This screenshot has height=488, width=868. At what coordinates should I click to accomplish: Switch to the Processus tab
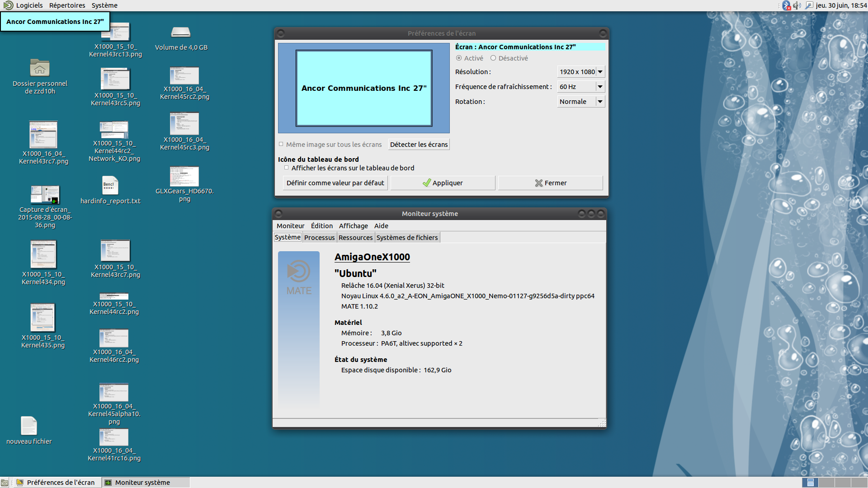coord(319,238)
